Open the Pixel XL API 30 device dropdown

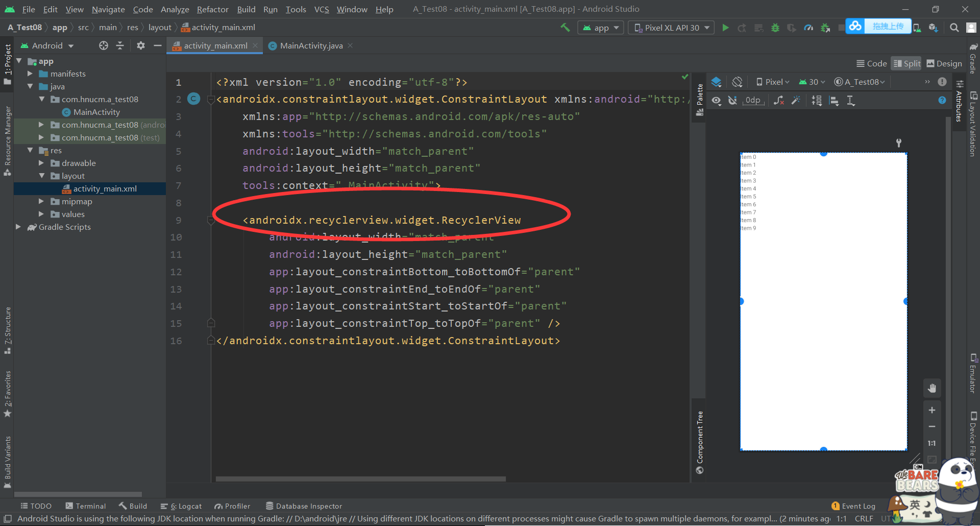pos(671,28)
